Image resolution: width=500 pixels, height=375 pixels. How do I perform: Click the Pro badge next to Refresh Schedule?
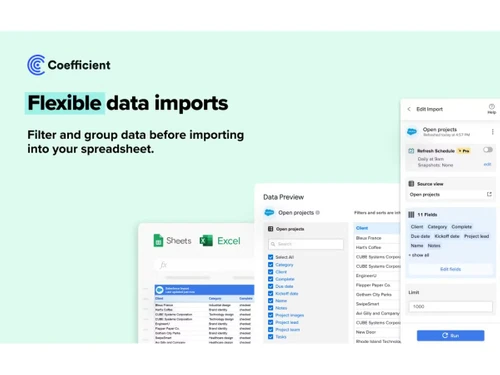pyautogui.click(x=464, y=151)
